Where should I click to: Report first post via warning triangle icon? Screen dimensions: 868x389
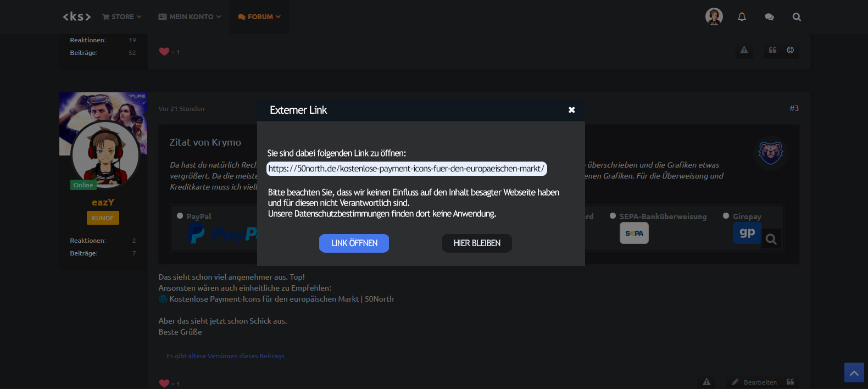click(x=744, y=50)
